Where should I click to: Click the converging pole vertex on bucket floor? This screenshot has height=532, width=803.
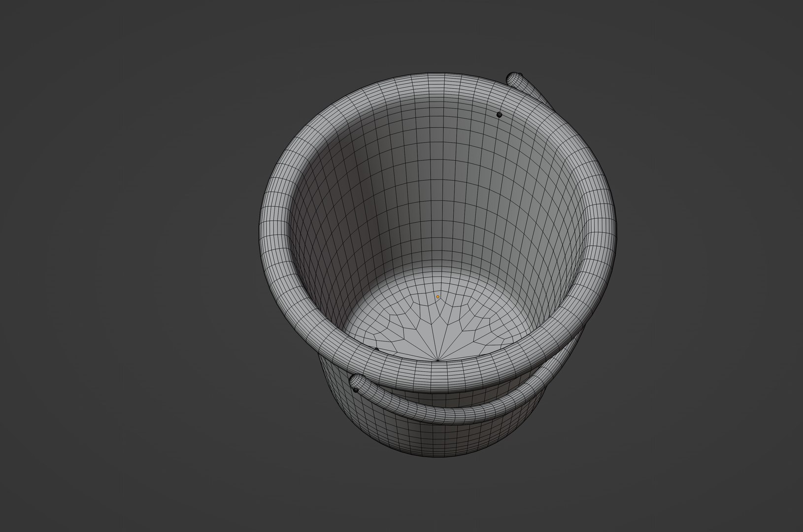click(438, 360)
